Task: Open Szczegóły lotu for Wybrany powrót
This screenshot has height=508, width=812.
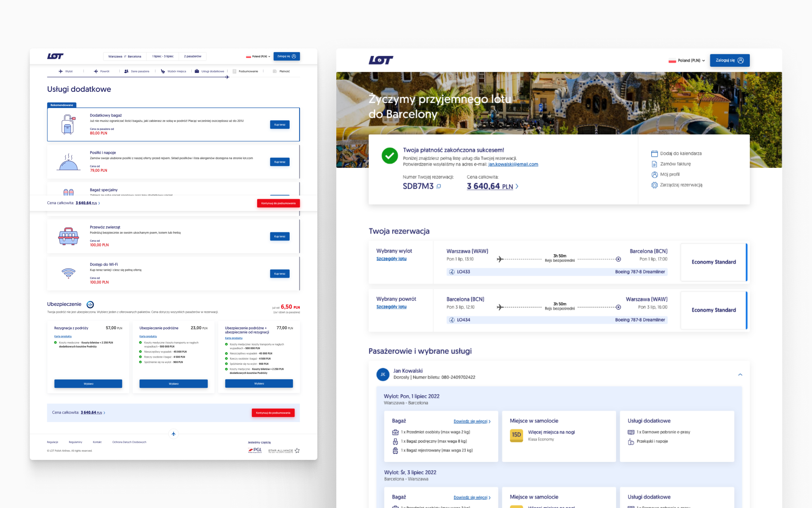Action: (x=391, y=307)
